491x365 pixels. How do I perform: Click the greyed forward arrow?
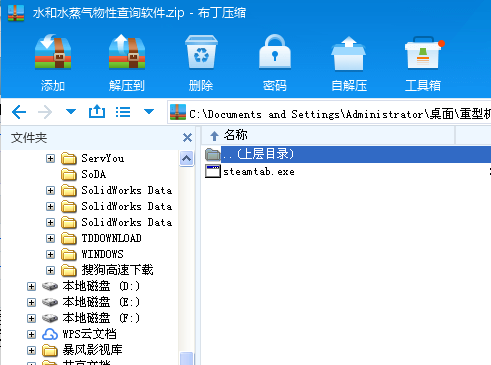coord(45,112)
